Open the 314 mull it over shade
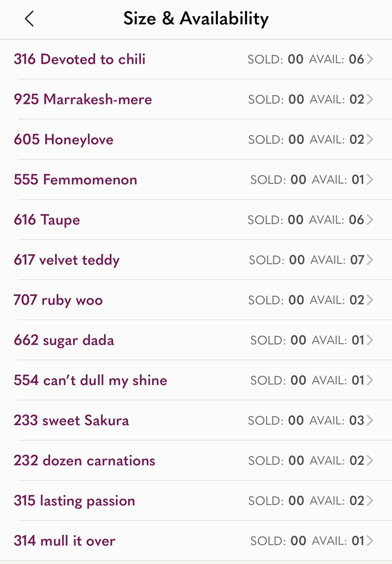The width and height of the screenshot is (392, 564). coord(65,541)
